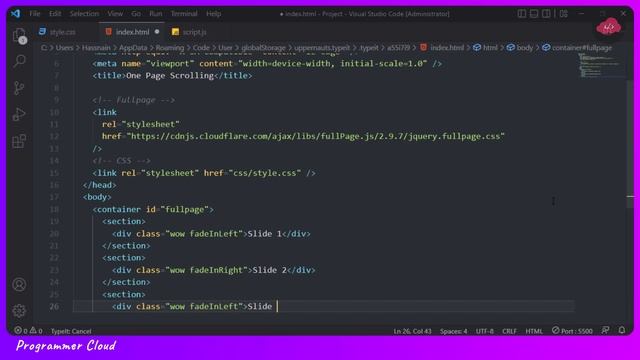
Task: Click Ln 26, Col 43 cursor position
Action: coord(412,331)
